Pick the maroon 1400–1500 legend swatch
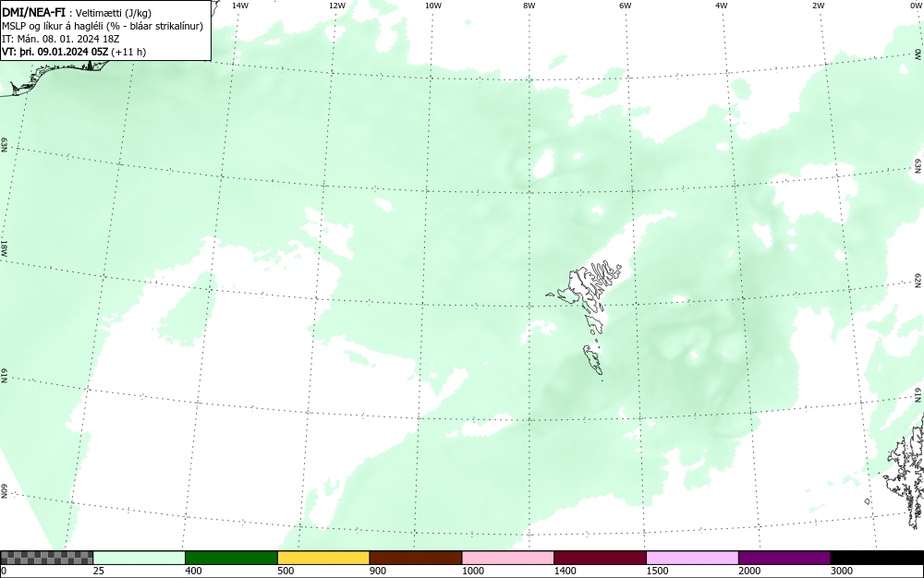Screen dimensions: 924x578 [x=600, y=558]
